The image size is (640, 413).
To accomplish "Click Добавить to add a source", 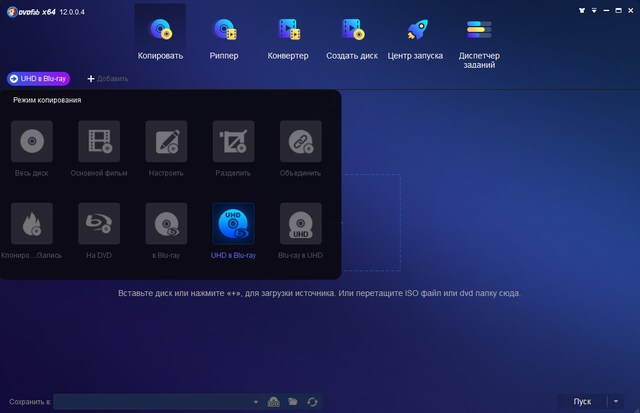I will (109, 78).
